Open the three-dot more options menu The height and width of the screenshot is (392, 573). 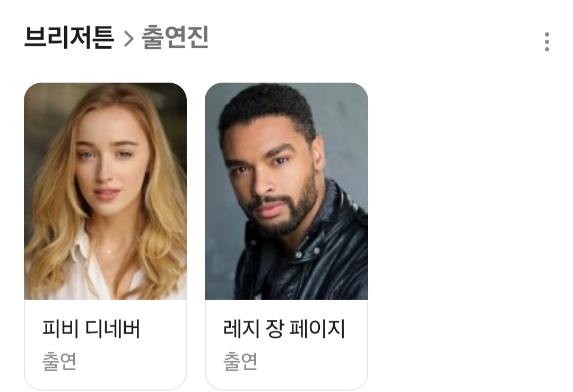pos(546,42)
